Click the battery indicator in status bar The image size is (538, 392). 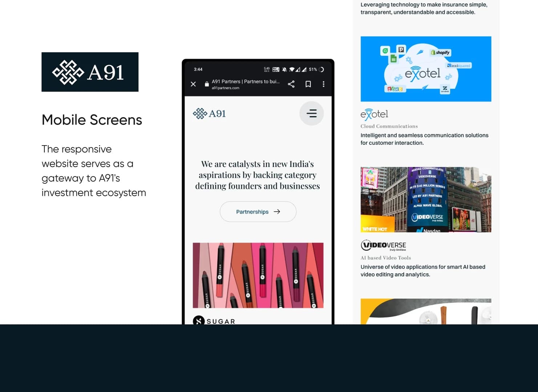(x=321, y=69)
